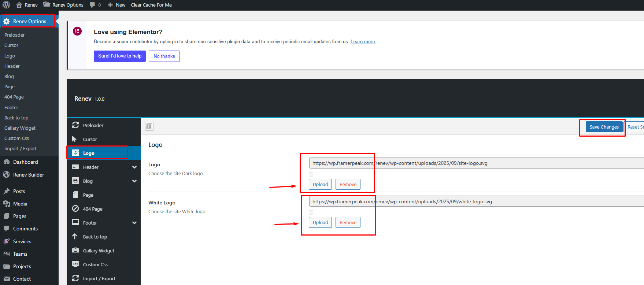The width and height of the screenshot is (644, 285).
Task: Open the Page tab in options panel
Action: point(104,195)
